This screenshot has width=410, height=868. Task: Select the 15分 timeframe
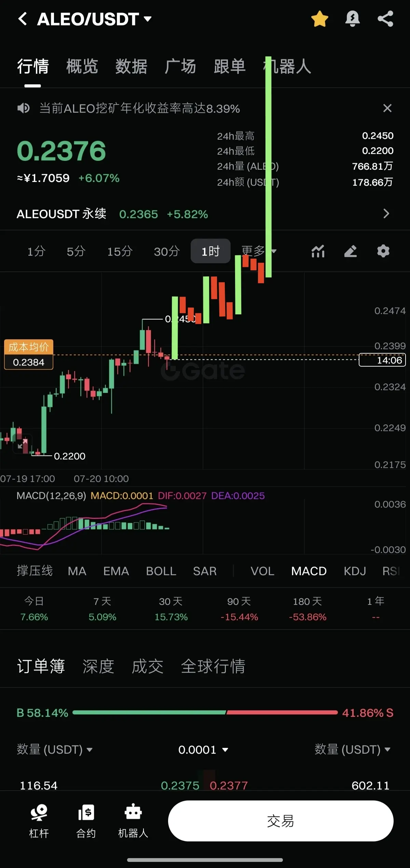120,251
